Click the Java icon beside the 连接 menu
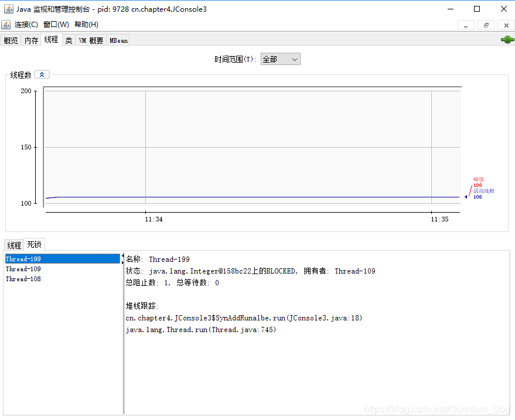Screen dimensions: 515x420 point(6,25)
